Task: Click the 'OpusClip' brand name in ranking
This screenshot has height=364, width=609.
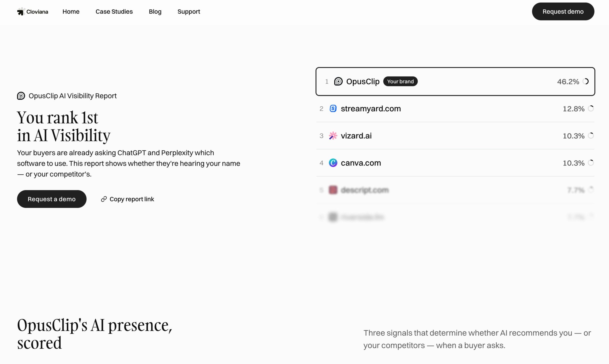Action: click(363, 81)
